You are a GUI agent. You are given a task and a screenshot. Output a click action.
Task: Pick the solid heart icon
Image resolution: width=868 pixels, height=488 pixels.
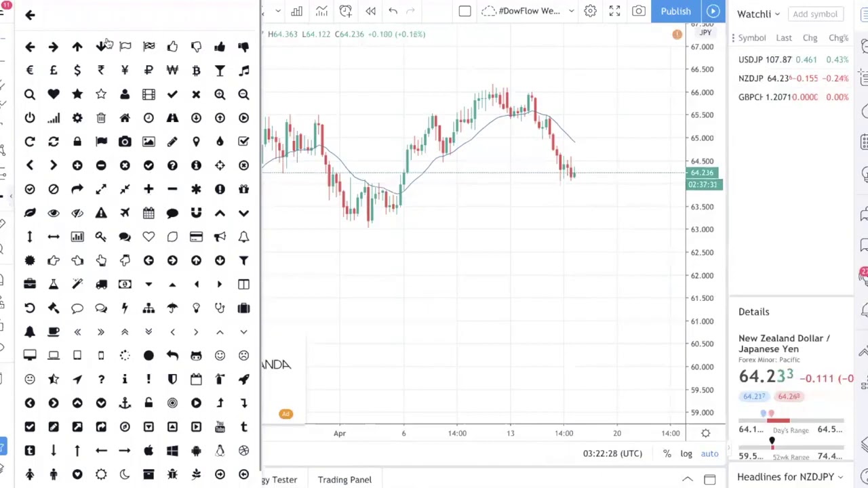[54, 94]
